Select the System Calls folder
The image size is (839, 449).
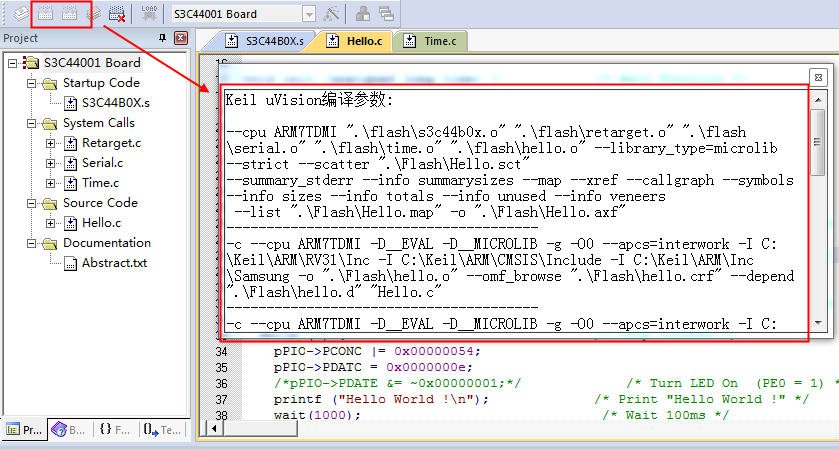pyautogui.click(x=98, y=123)
